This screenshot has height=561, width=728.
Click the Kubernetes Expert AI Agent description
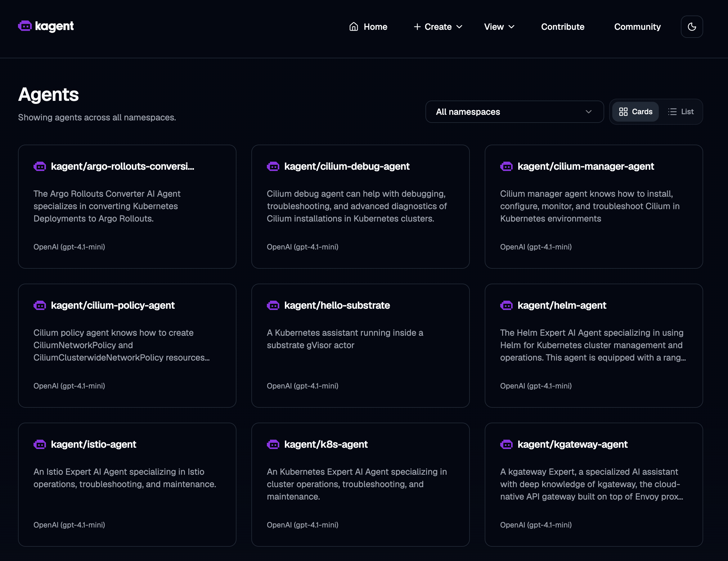357,484
